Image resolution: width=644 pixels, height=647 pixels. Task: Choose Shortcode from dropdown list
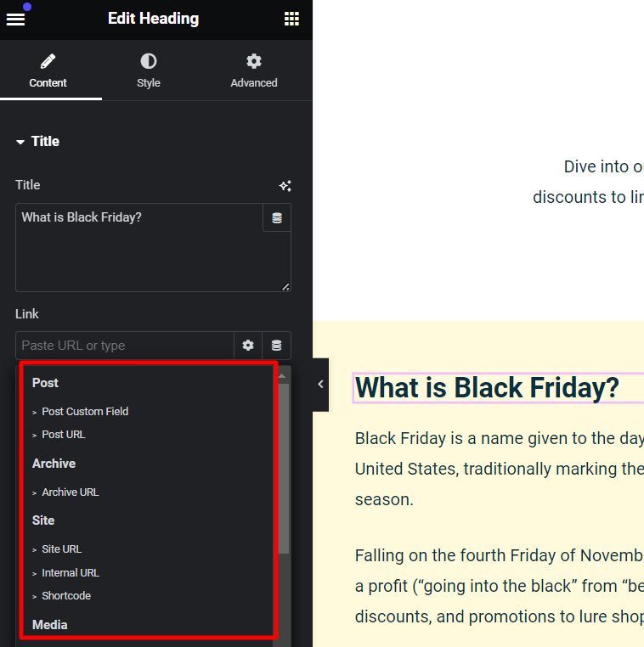[66, 596]
